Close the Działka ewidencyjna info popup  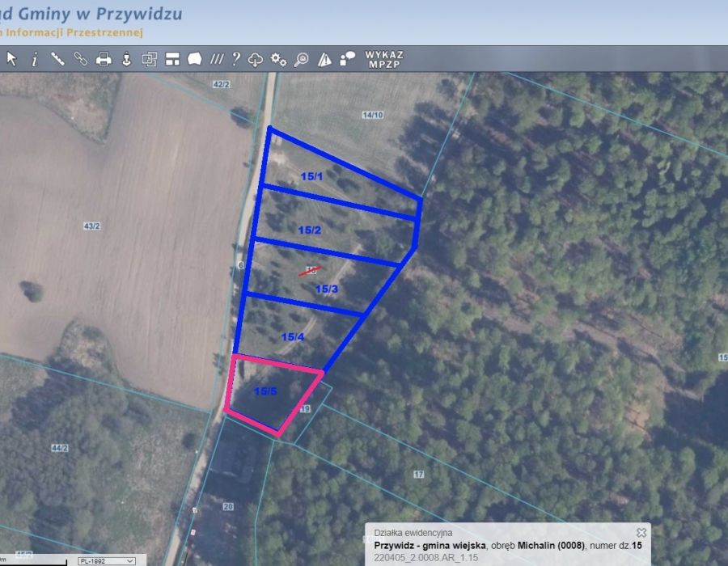[x=641, y=532]
